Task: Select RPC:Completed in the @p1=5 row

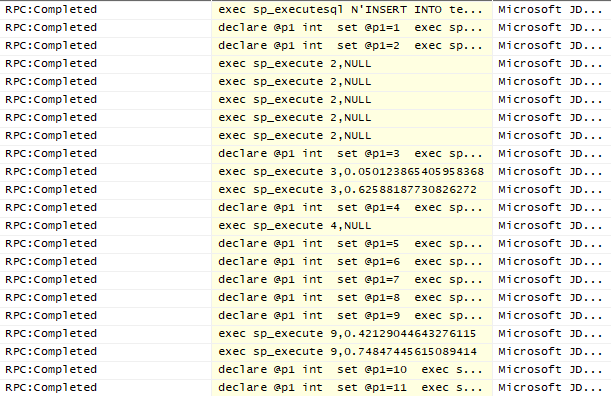Action: (51, 244)
